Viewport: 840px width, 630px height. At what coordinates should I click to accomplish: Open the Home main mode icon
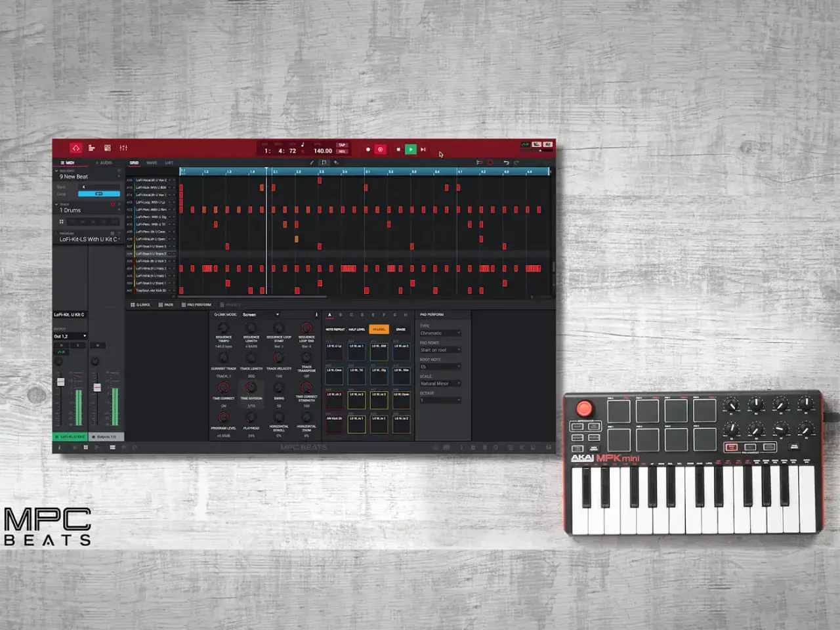[76, 148]
